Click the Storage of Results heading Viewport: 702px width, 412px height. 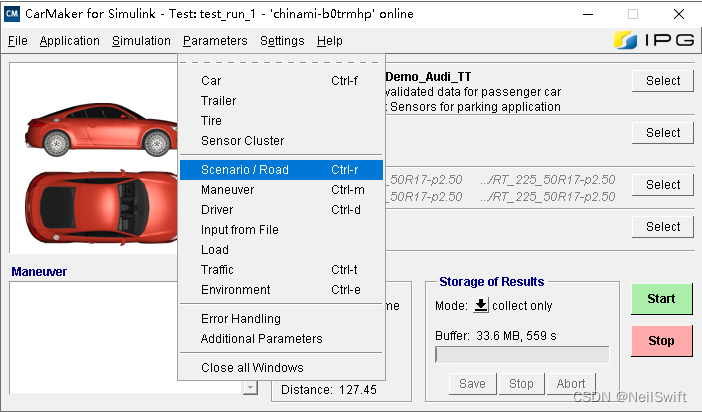coord(492,282)
